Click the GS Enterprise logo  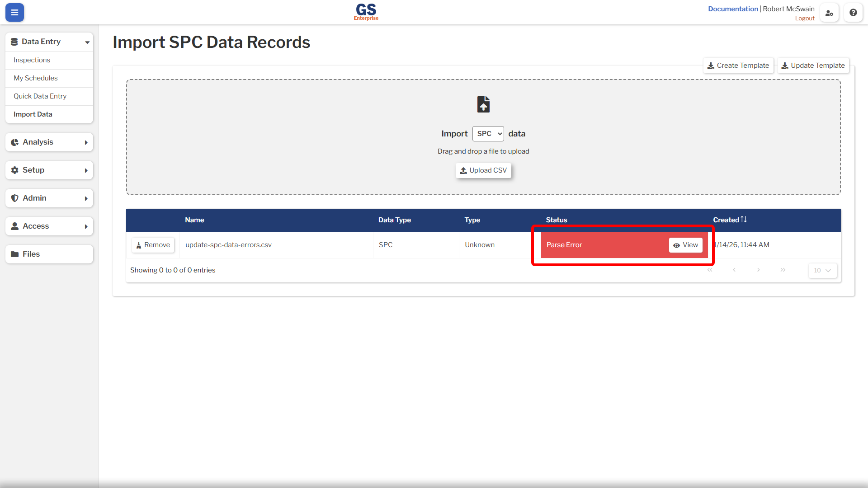(366, 12)
